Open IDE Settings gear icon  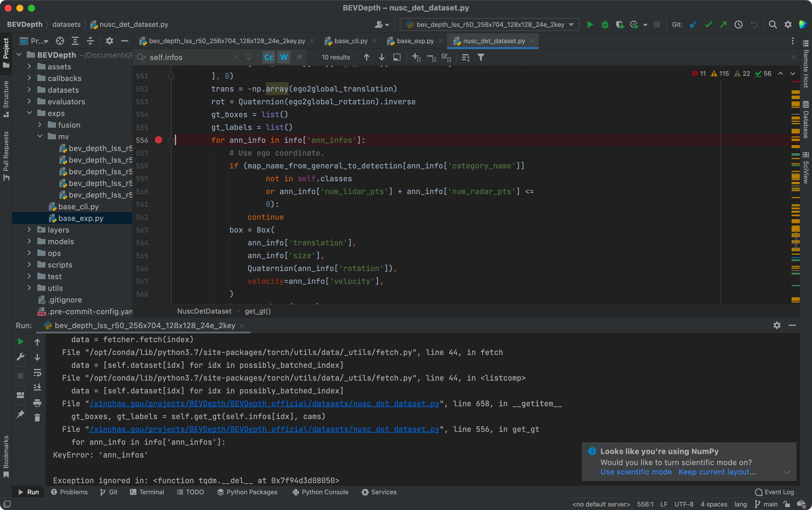(788, 24)
